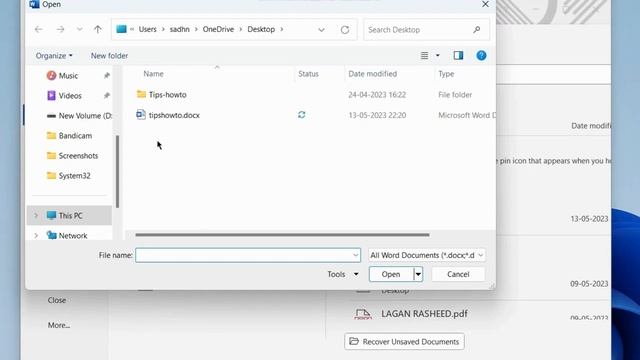Open LAGAN RASHEED.pdf in Word recent list

(x=424, y=314)
